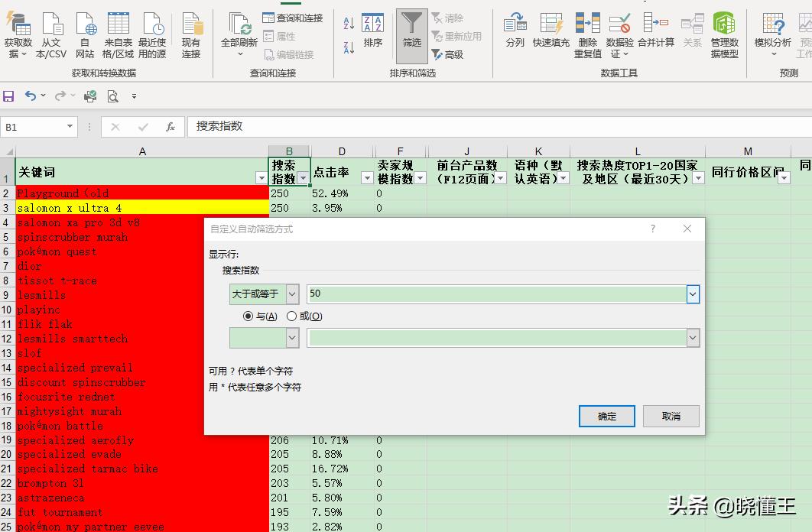This screenshot has width=812, height=532.
Task: Confirm the filter with 确定 button
Action: click(x=606, y=416)
